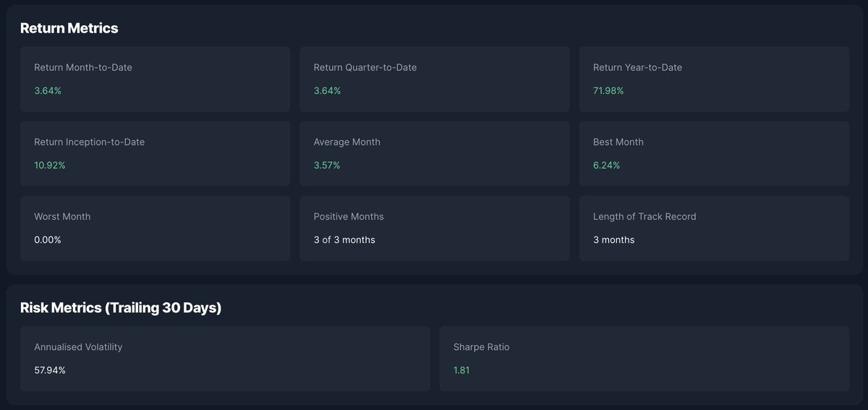Select the Return Quarter-to-Date label
Viewport: 868px width, 410px height.
pyautogui.click(x=365, y=67)
